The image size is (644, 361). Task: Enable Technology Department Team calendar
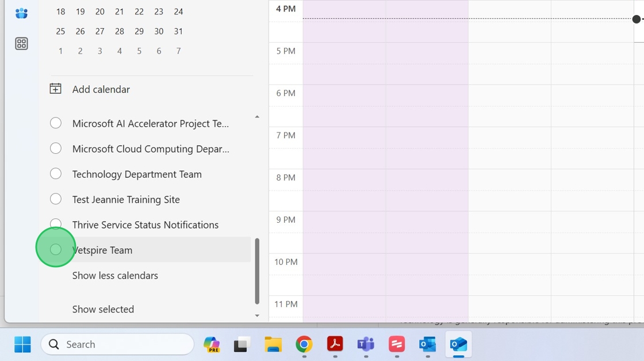[56, 174]
